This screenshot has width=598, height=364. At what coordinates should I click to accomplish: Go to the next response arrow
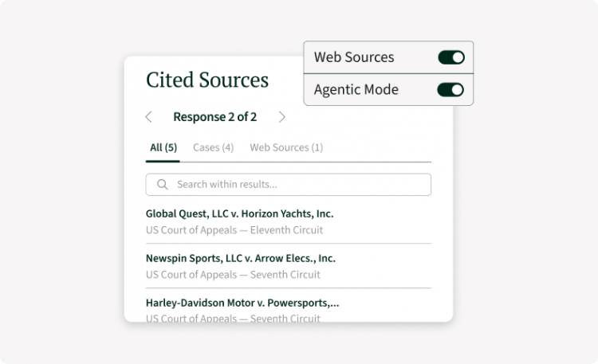[x=281, y=117]
